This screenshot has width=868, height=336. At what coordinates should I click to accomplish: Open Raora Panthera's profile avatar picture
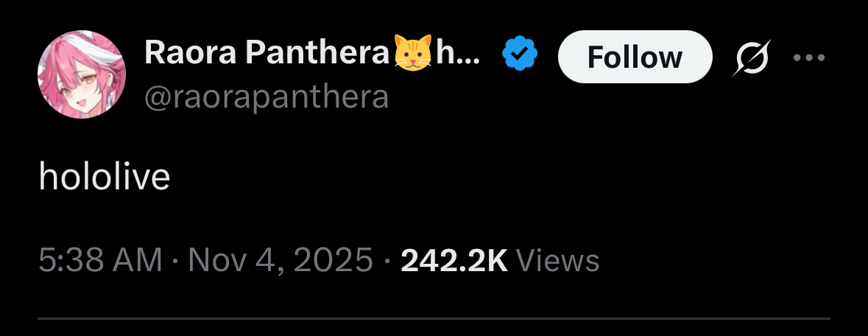click(x=82, y=74)
